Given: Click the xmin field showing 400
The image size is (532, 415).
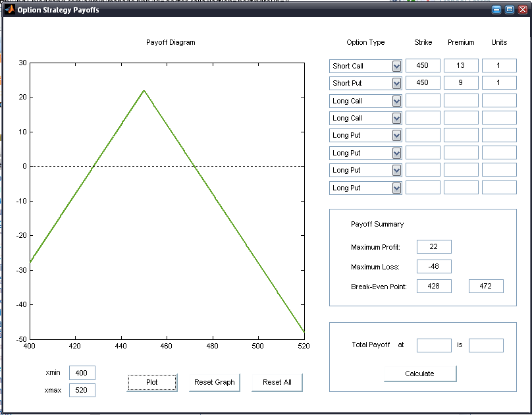Looking at the screenshot, I should pyautogui.click(x=82, y=373).
